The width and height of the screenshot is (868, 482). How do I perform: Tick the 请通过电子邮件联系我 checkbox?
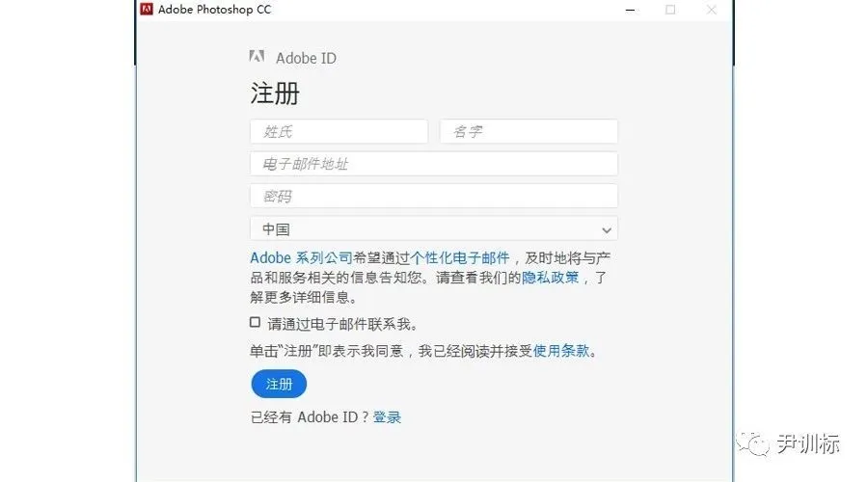tap(255, 322)
